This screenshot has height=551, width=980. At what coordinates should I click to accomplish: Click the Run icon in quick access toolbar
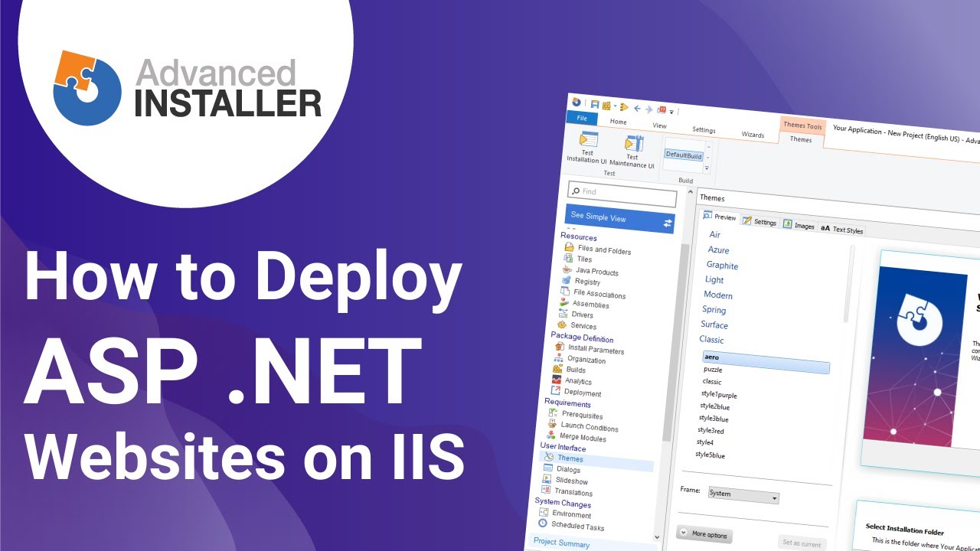624,107
